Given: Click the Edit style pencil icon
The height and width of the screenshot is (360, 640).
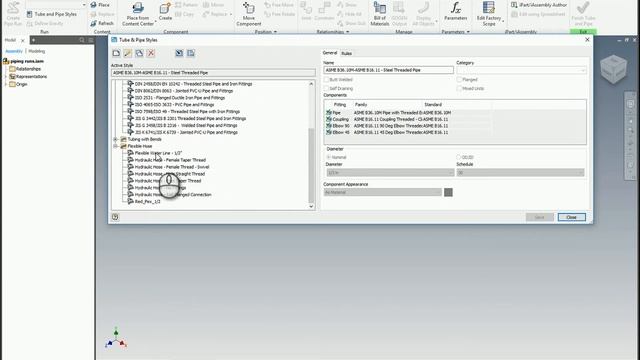Looking at the screenshot, I should point(128,53).
